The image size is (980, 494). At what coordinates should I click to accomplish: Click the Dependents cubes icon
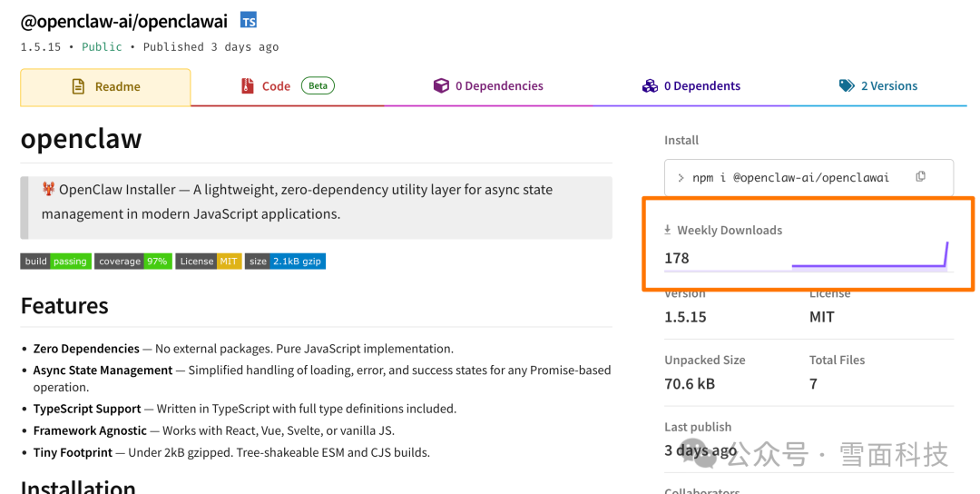click(650, 86)
